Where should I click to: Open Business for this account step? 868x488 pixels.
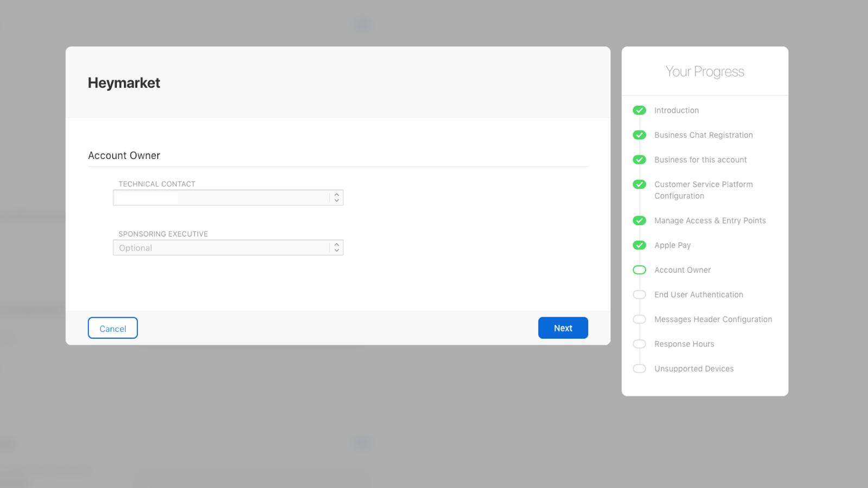[x=700, y=159]
